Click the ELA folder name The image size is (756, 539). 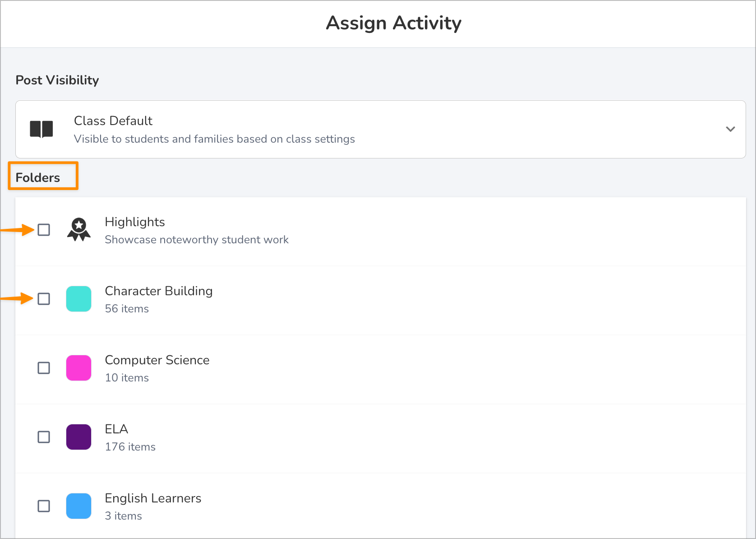coord(116,428)
